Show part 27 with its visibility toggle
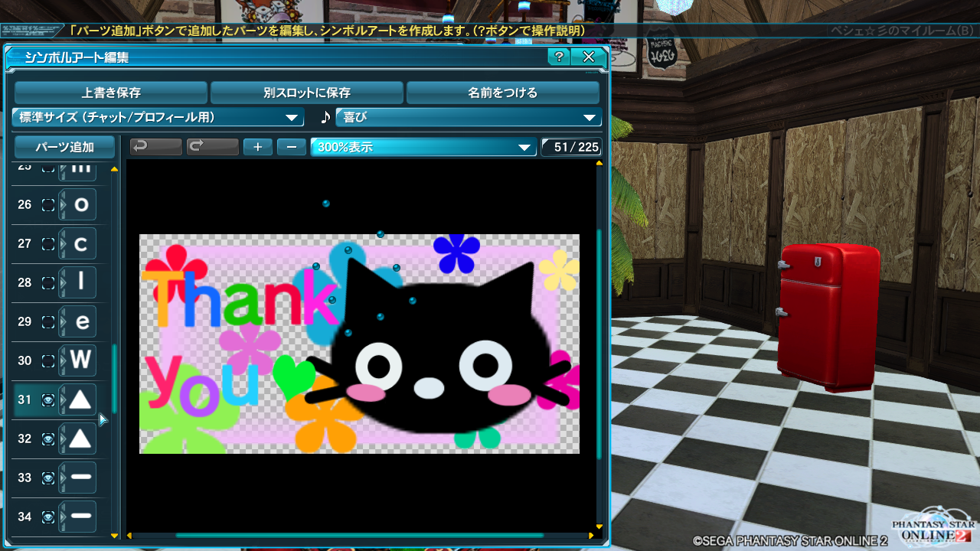The height and width of the screenshot is (551, 980). point(48,243)
